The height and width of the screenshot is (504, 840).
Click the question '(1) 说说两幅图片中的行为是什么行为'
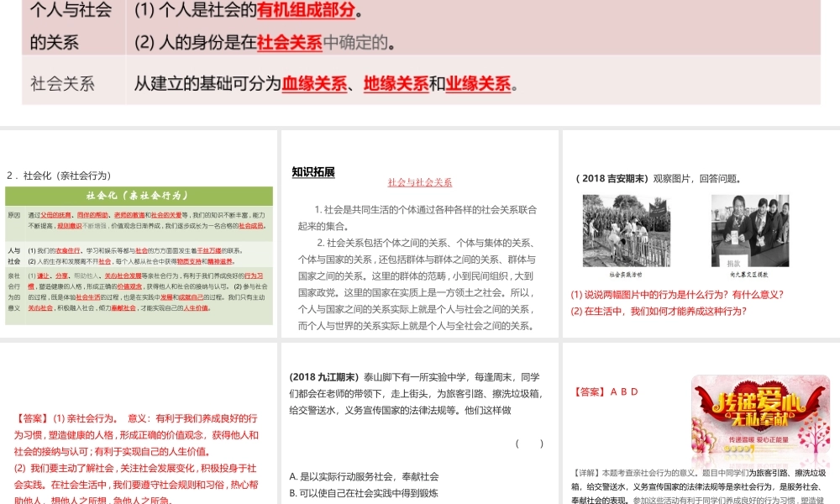tap(677, 295)
